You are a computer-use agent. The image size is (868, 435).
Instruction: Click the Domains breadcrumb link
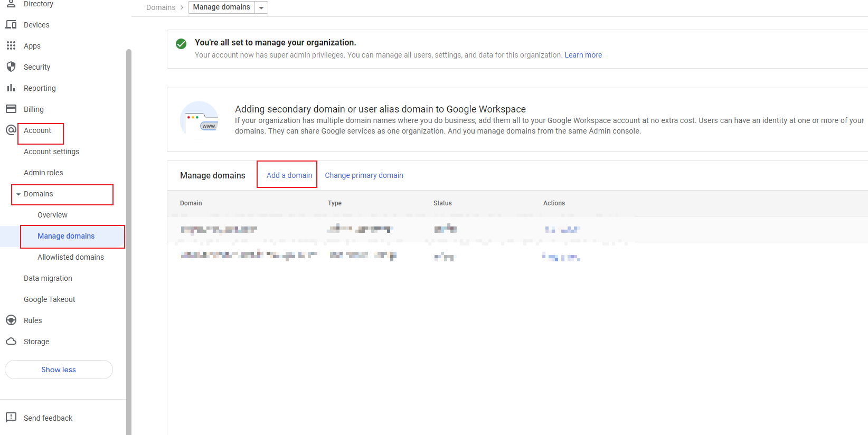tap(161, 7)
